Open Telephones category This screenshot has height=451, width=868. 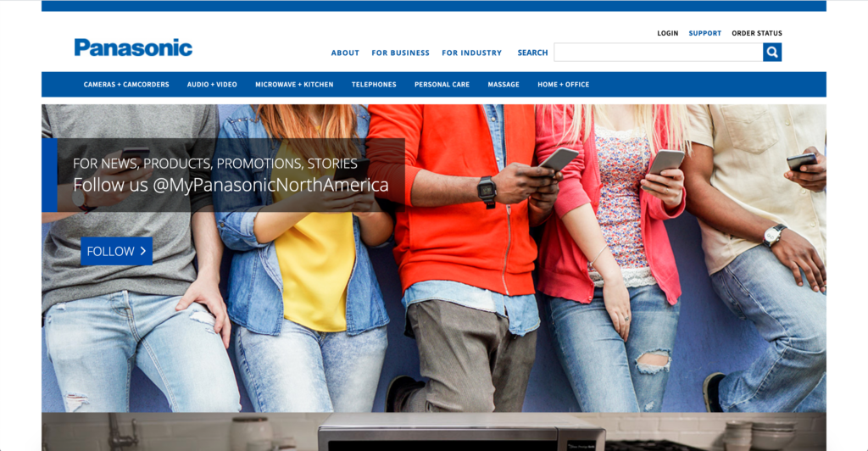[x=374, y=85]
